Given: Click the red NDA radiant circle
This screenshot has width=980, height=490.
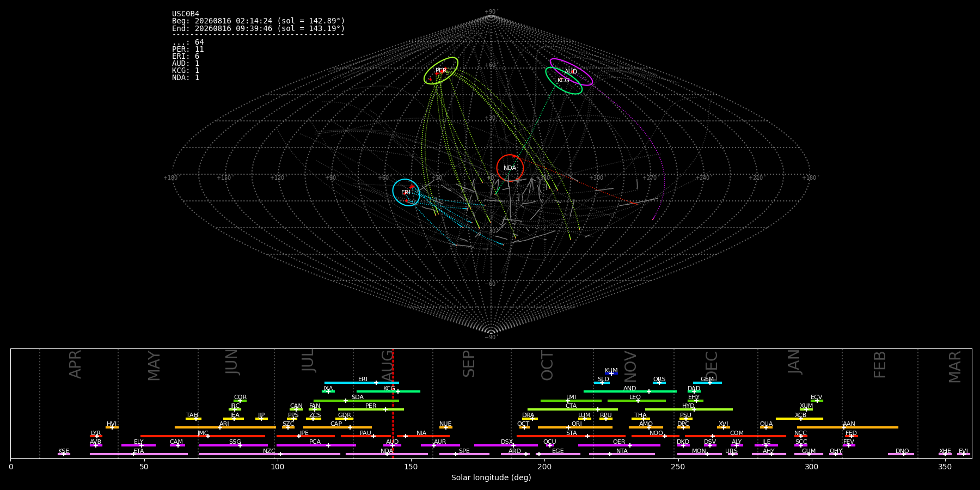Looking at the screenshot, I should (x=510, y=168).
